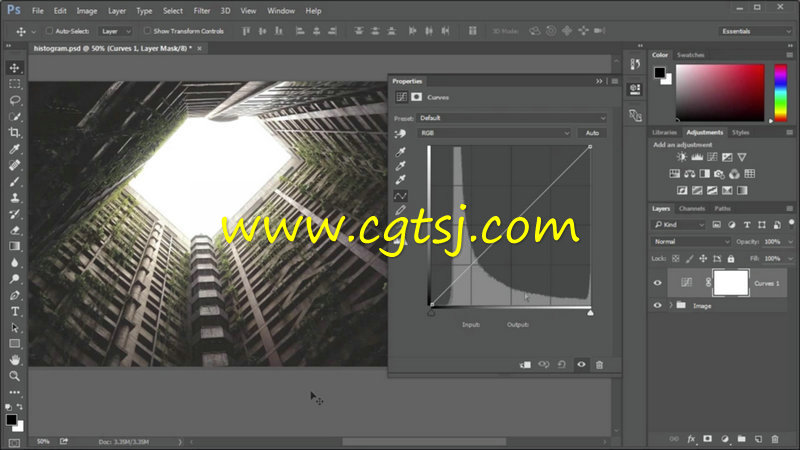Click the foreground color swatch in Color panel
Screen dimensions: 800x450
(x=660, y=72)
